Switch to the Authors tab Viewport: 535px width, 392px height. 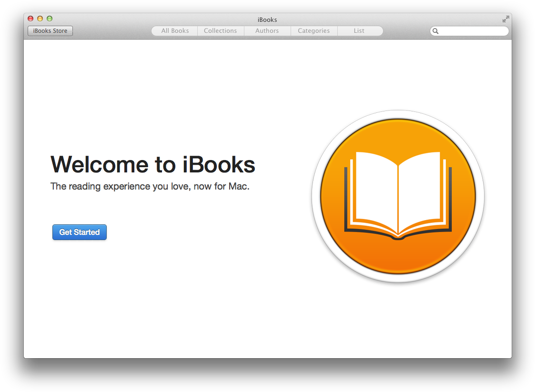pos(267,30)
